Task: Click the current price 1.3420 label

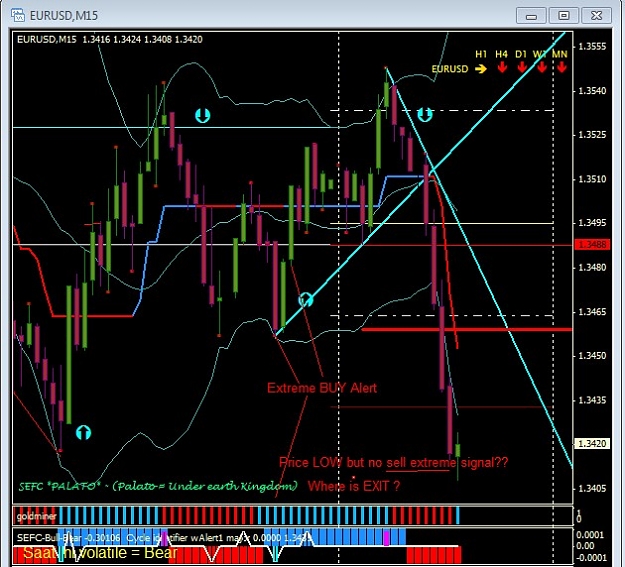Action: (x=592, y=443)
